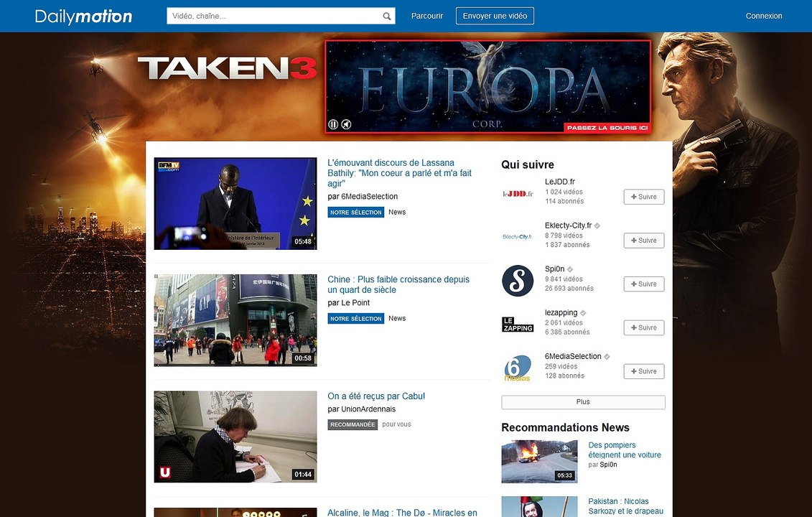
Task: Open Alcaline, le Mag video title
Action: [402, 513]
